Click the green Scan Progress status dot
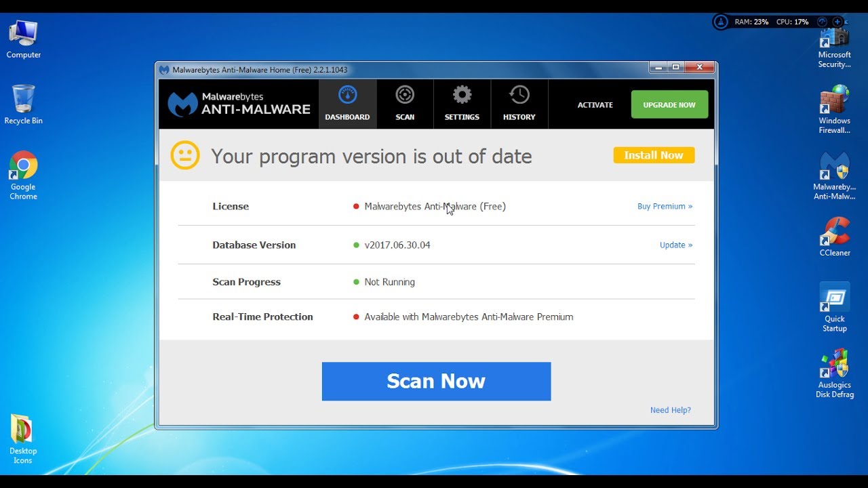 356,282
